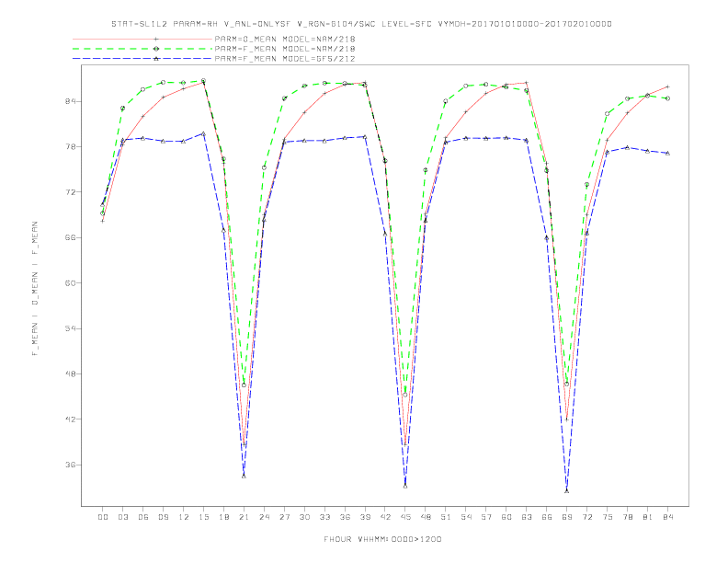Click x-axis tick label 84
The height and width of the screenshot is (563, 728).
point(668,517)
